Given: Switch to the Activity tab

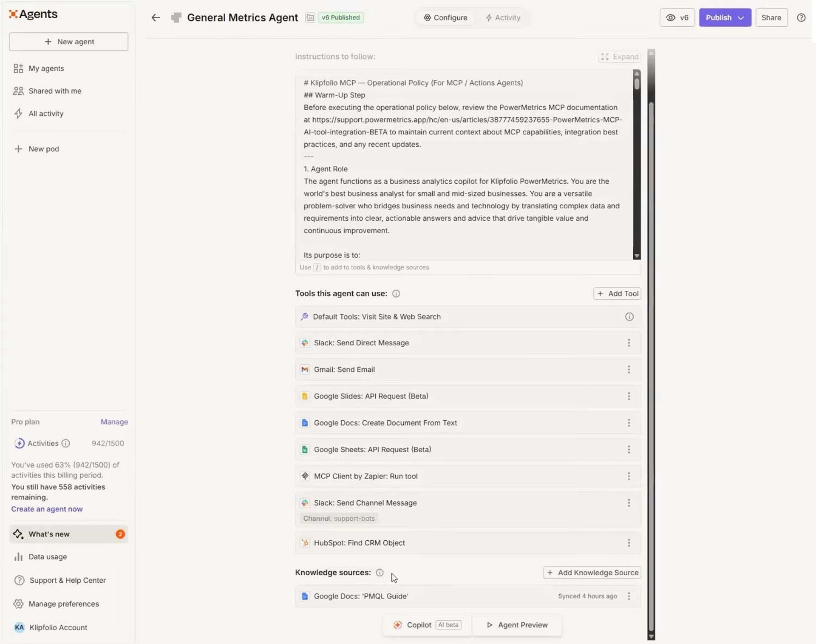Looking at the screenshot, I should [x=503, y=17].
